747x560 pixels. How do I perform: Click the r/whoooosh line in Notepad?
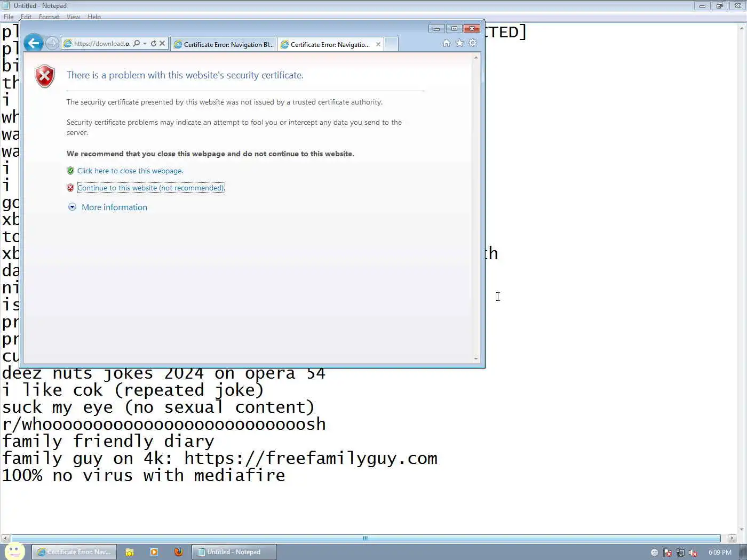(164, 425)
